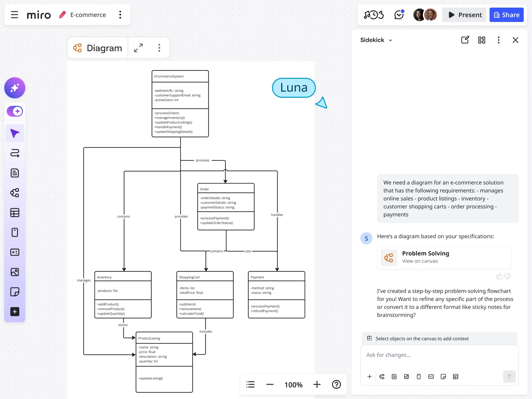Click the Present button

coord(464,15)
